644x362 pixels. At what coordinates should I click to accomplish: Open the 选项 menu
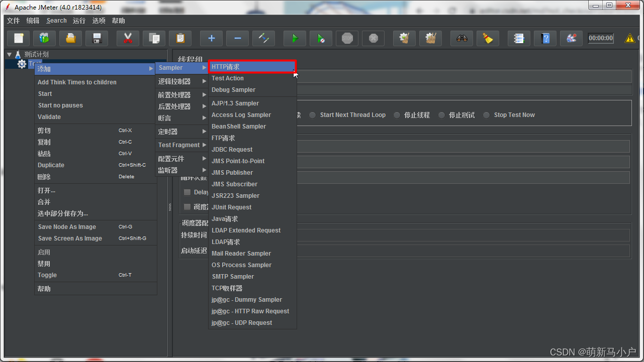tap(99, 21)
